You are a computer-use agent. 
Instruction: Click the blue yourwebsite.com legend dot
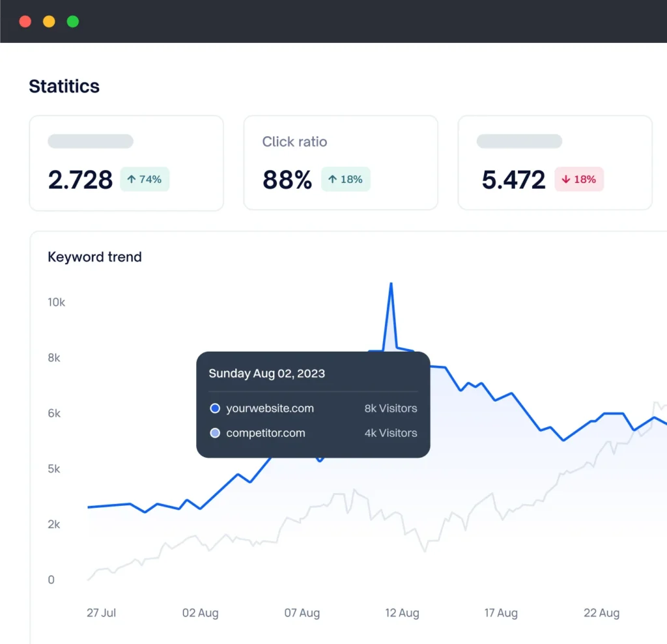click(x=215, y=409)
